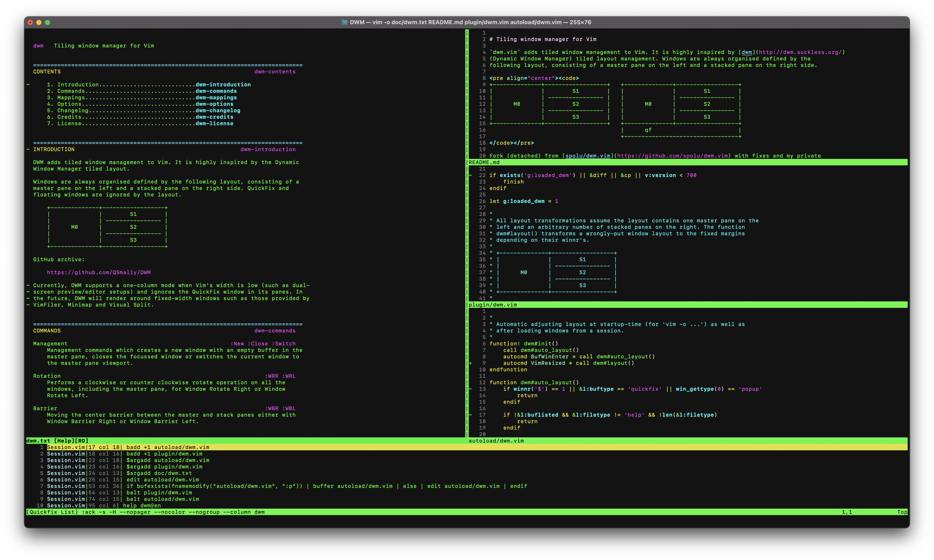Click the Quickfix List status line
Viewport: 934px width, 560px height.
pos(467,512)
